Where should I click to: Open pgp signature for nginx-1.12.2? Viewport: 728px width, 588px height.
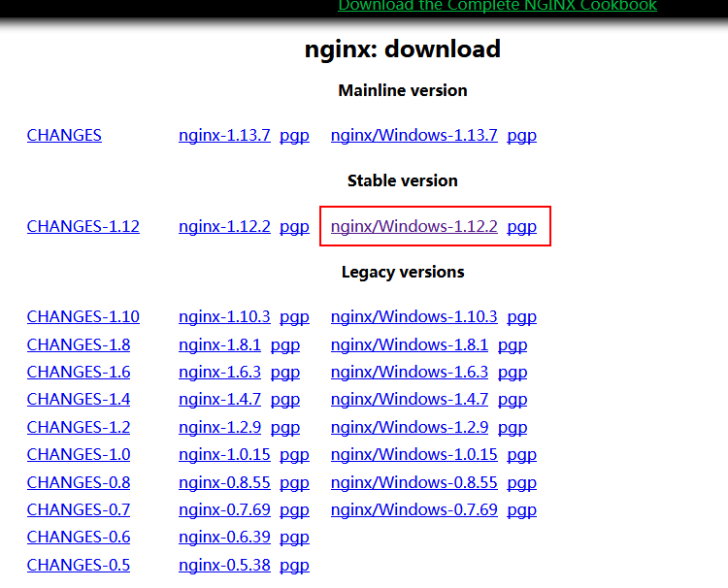pyautogui.click(x=294, y=227)
